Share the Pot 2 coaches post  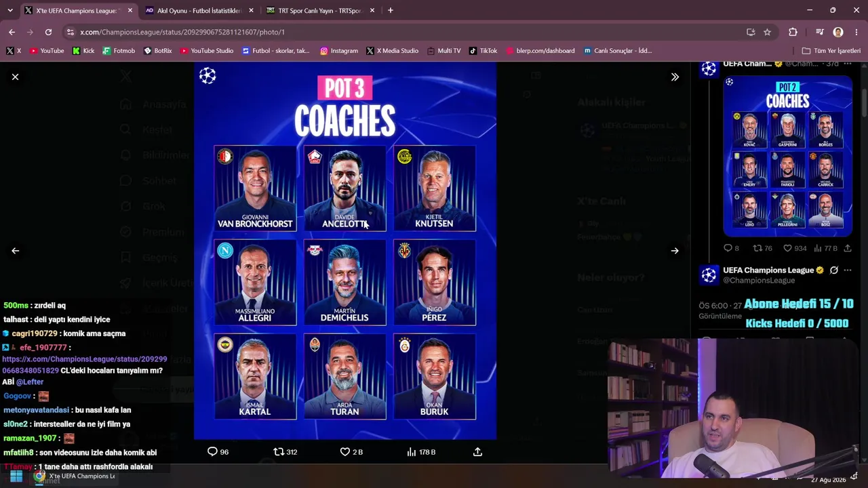[848, 249]
